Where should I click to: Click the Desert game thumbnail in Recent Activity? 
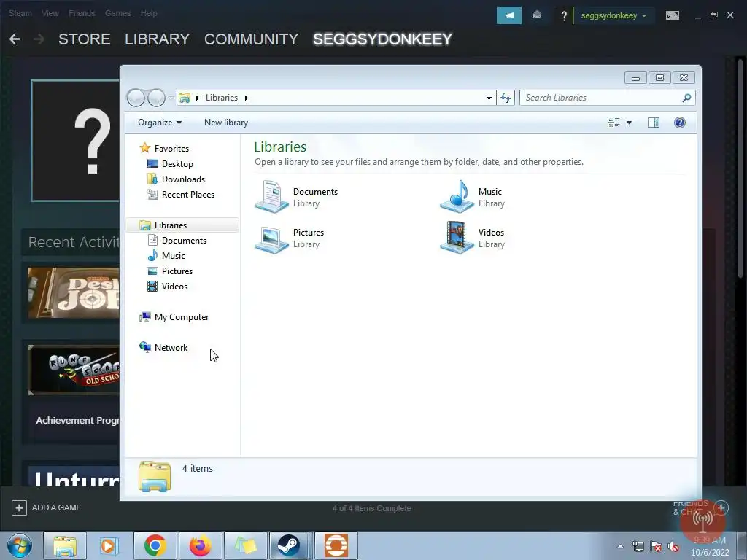point(74,292)
